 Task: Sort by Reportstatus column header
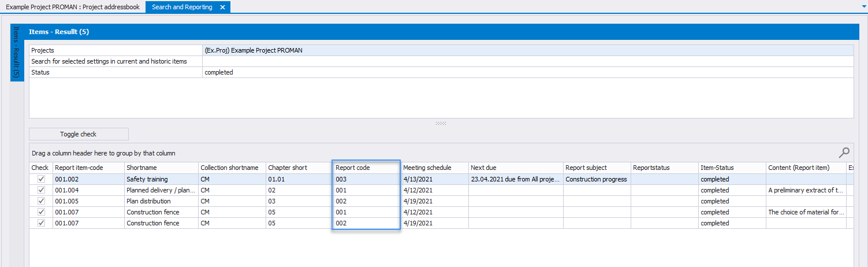pyautogui.click(x=664, y=168)
